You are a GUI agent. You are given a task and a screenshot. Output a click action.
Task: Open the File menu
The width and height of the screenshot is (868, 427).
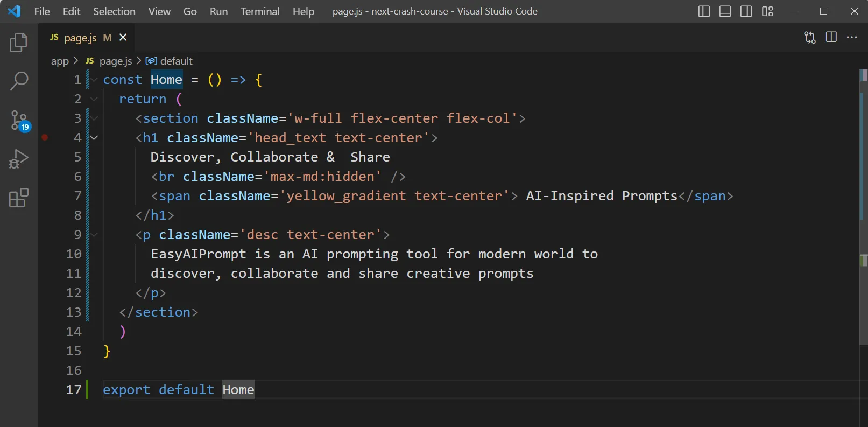pos(42,11)
